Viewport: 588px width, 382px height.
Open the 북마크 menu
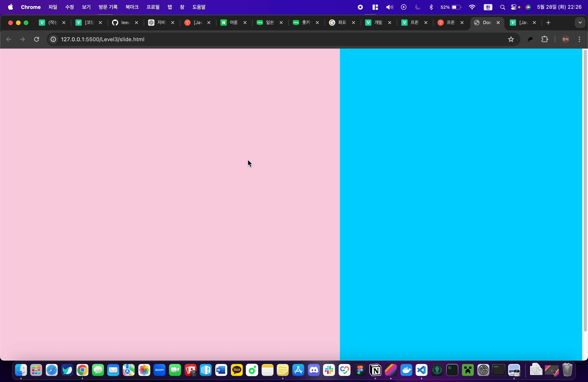coord(132,7)
